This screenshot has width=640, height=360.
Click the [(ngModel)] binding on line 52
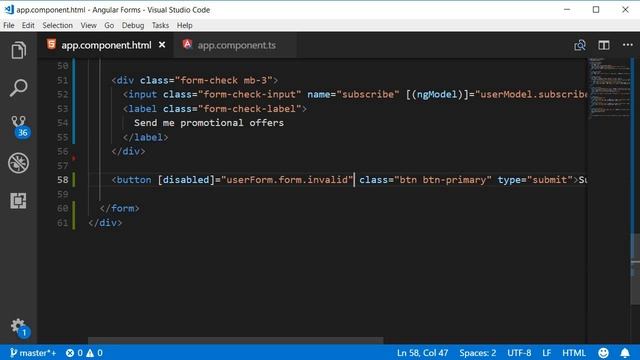click(x=437, y=94)
